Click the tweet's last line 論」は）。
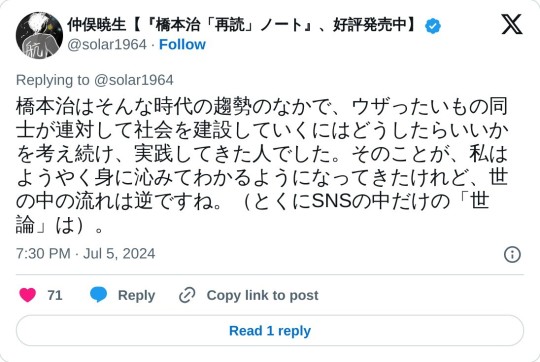 point(60,225)
